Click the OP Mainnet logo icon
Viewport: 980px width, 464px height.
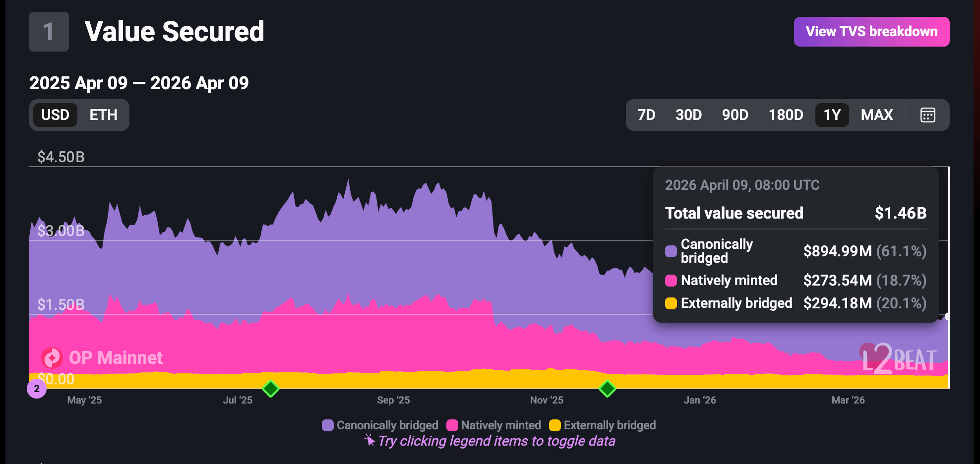52,357
